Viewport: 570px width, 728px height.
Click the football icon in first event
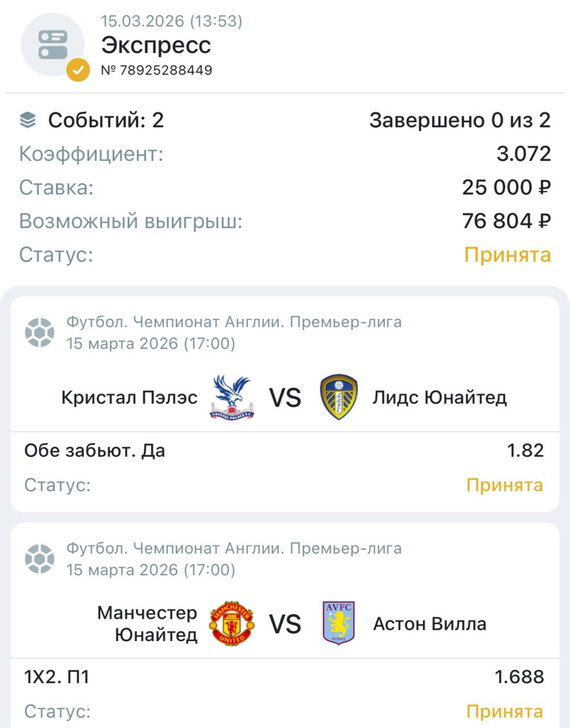coord(40,333)
